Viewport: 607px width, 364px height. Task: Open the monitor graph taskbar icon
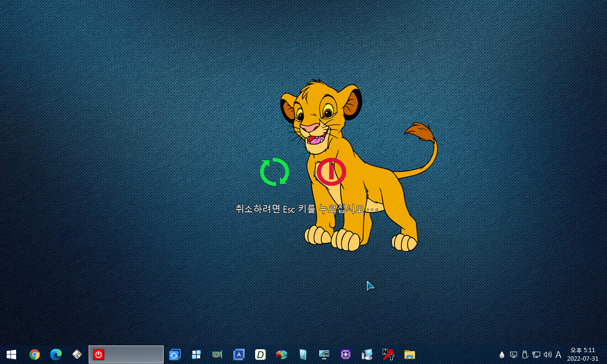tap(324, 355)
